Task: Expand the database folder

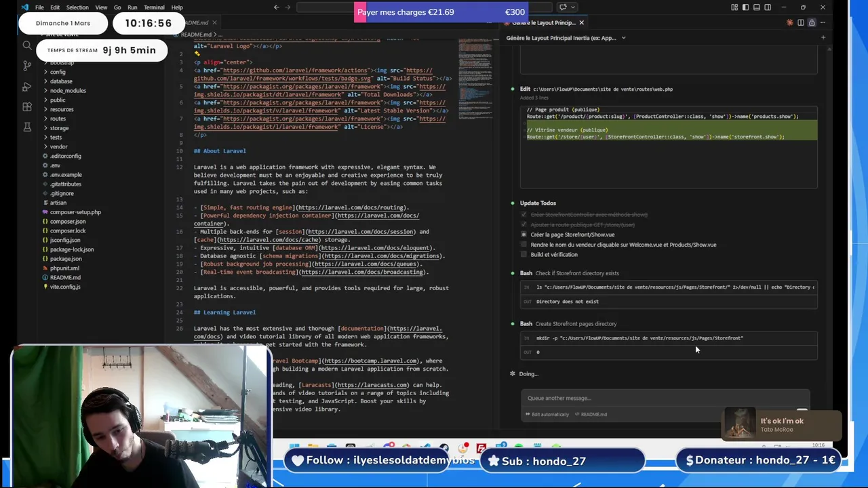Action: [x=60, y=81]
